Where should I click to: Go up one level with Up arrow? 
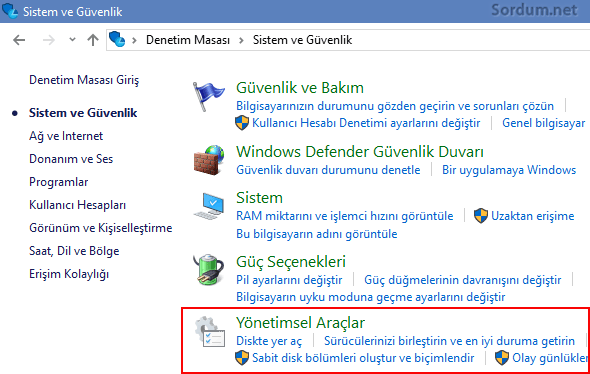93,40
